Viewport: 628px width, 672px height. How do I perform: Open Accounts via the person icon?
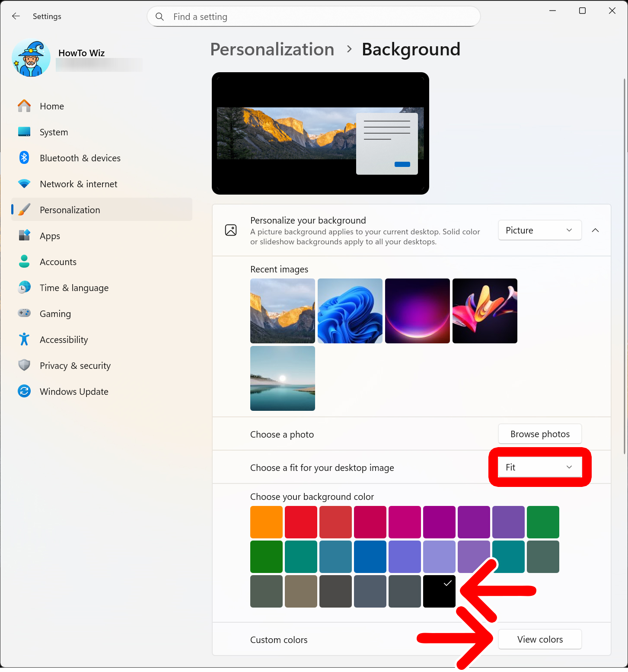click(x=24, y=262)
